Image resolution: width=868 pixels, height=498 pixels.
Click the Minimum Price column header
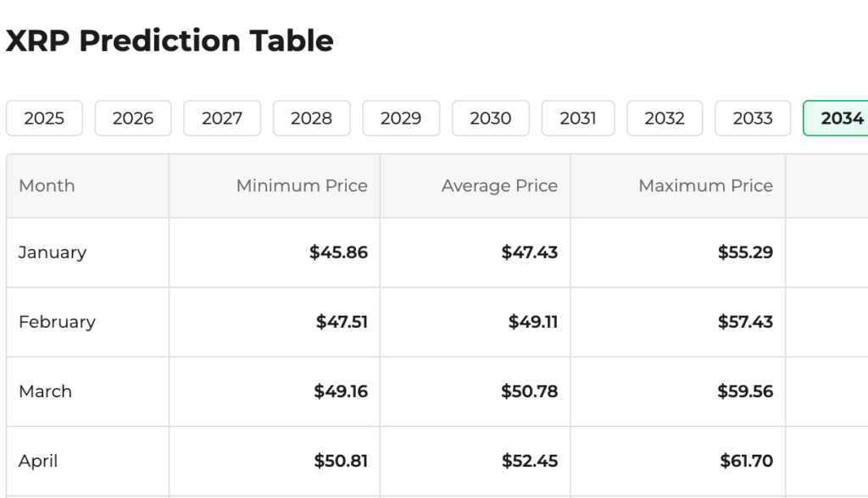coord(302,185)
